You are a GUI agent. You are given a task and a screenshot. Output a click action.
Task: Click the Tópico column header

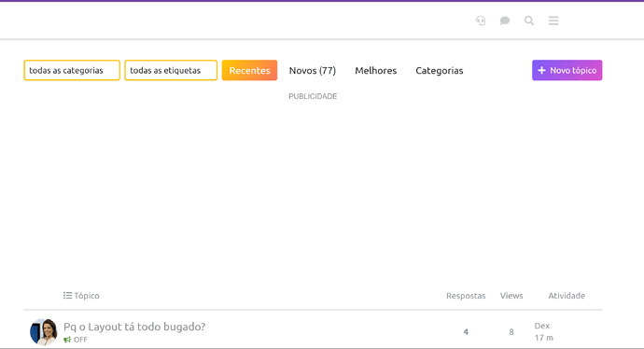tap(81, 296)
